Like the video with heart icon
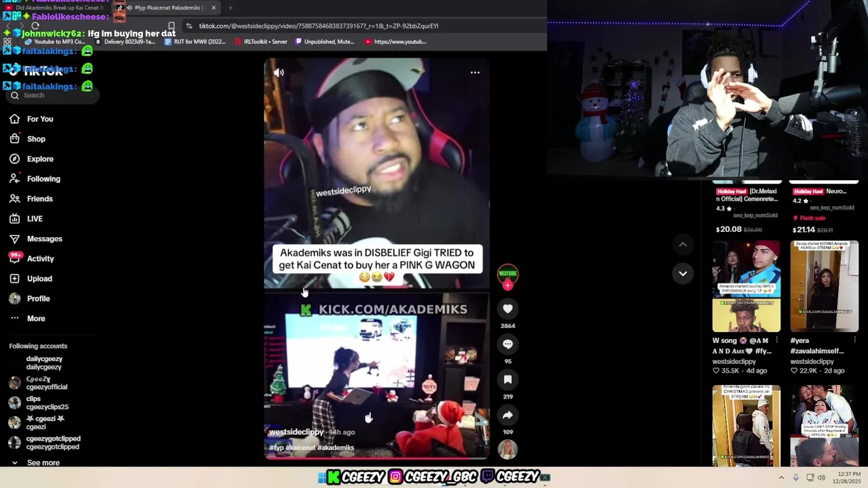 click(508, 309)
